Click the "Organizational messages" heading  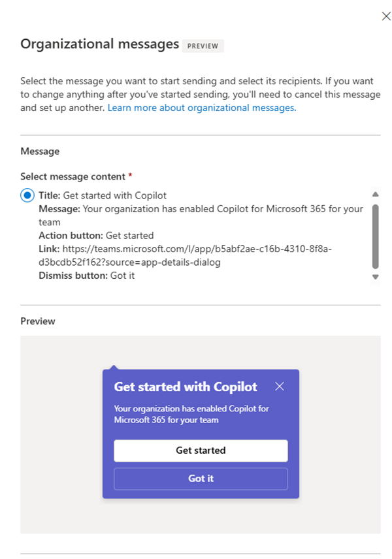[98, 44]
